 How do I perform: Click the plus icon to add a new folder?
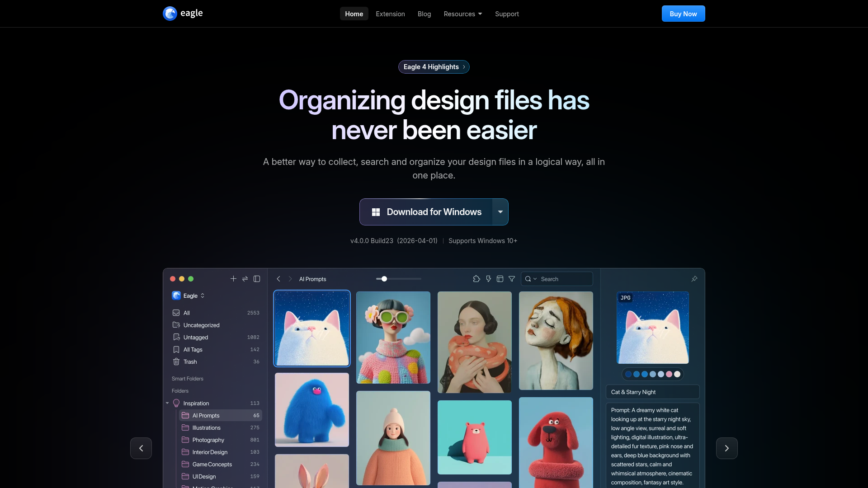tap(233, 279)
